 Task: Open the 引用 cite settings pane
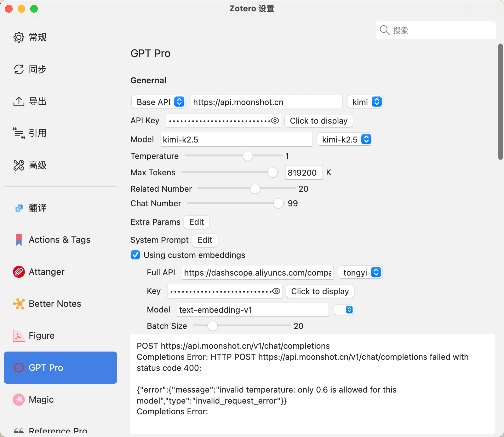click(x=60, y=133)
